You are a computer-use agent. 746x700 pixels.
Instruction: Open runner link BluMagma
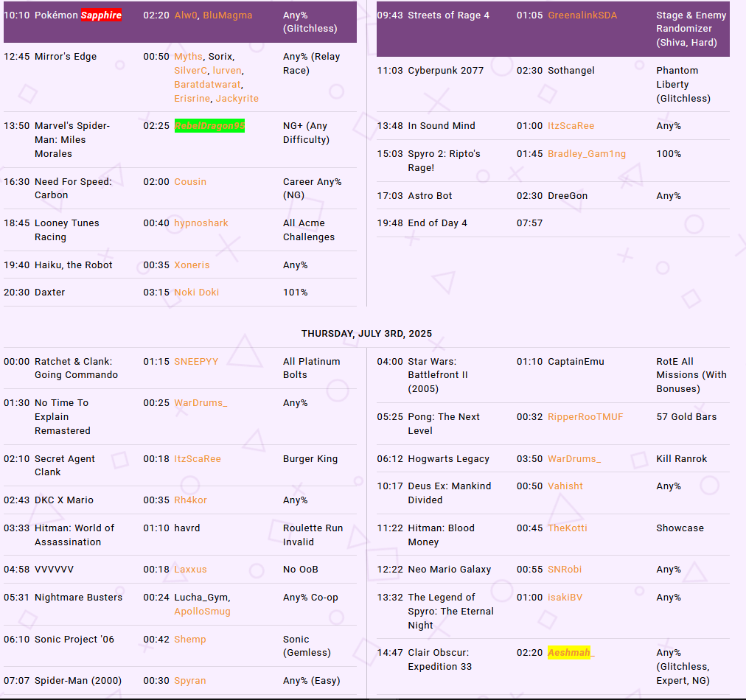point(228,15)
